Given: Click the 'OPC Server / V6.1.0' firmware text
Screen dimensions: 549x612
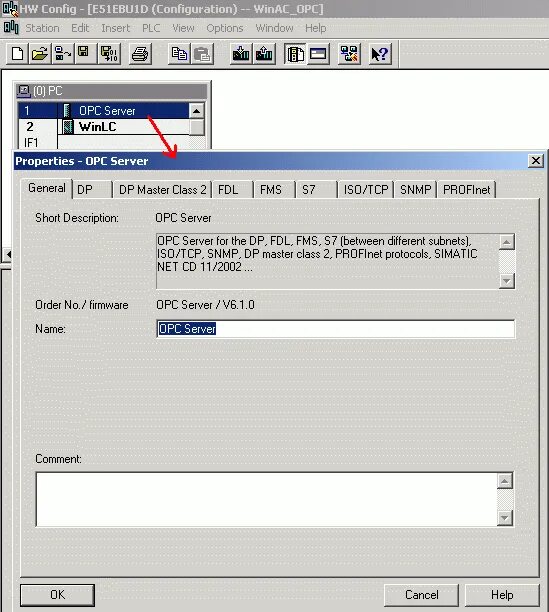Looking at the screenshot, I should coord(205,305).
